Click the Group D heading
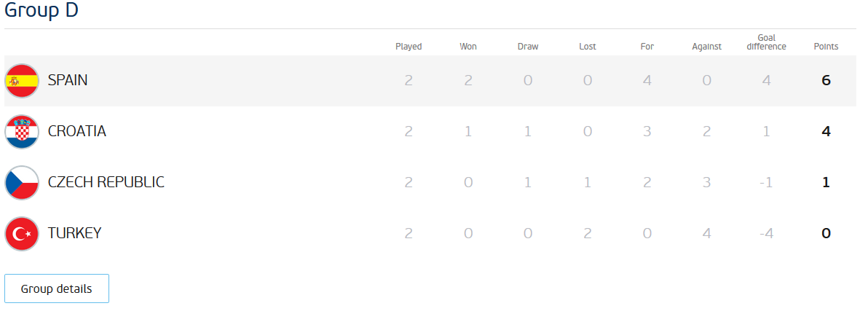The image size is (868, 322). click(x=42, y=11)
